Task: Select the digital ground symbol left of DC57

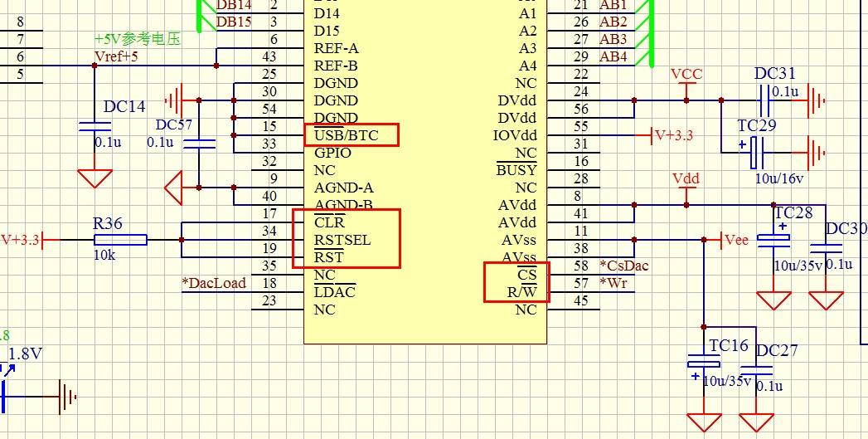Action: click(174, 100)
